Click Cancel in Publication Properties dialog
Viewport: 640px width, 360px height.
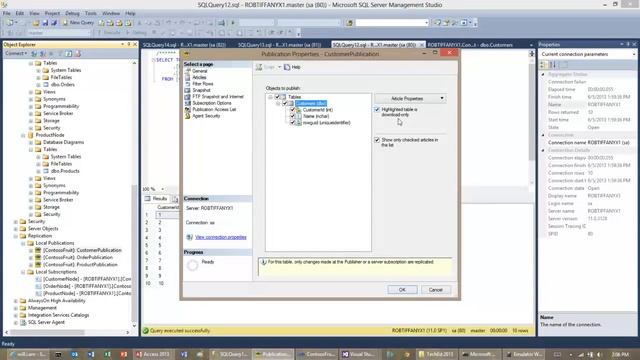(435, 290)
